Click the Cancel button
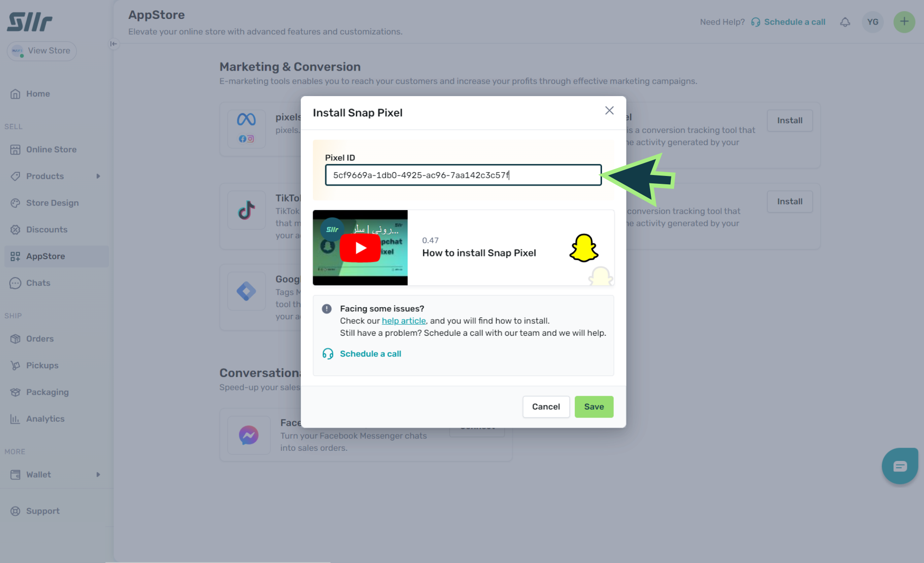 546,407
